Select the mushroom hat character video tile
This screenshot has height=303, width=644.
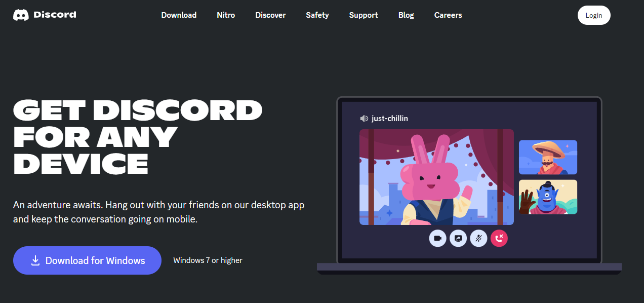pyautogui.click(x=548, y=158)
